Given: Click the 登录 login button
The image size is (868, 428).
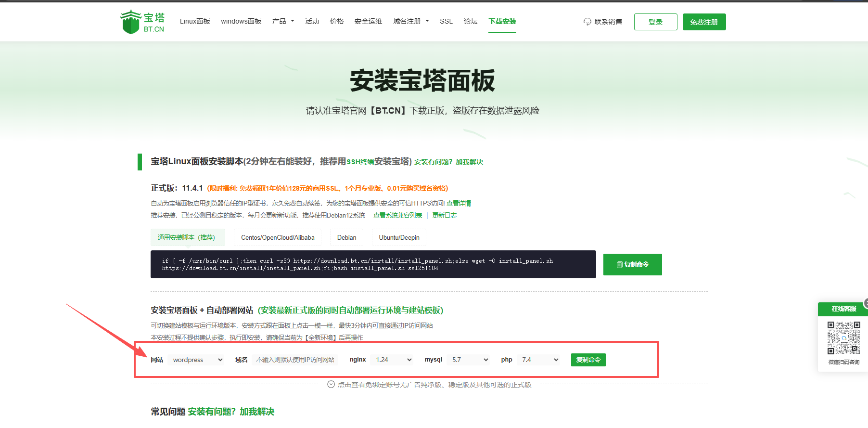Looking at the screenshot, I should [x=655, y=22].
